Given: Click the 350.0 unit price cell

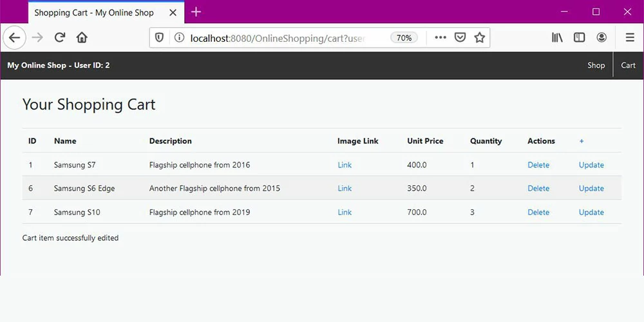Looking at the screenshot, I should [x=417, y=189].
